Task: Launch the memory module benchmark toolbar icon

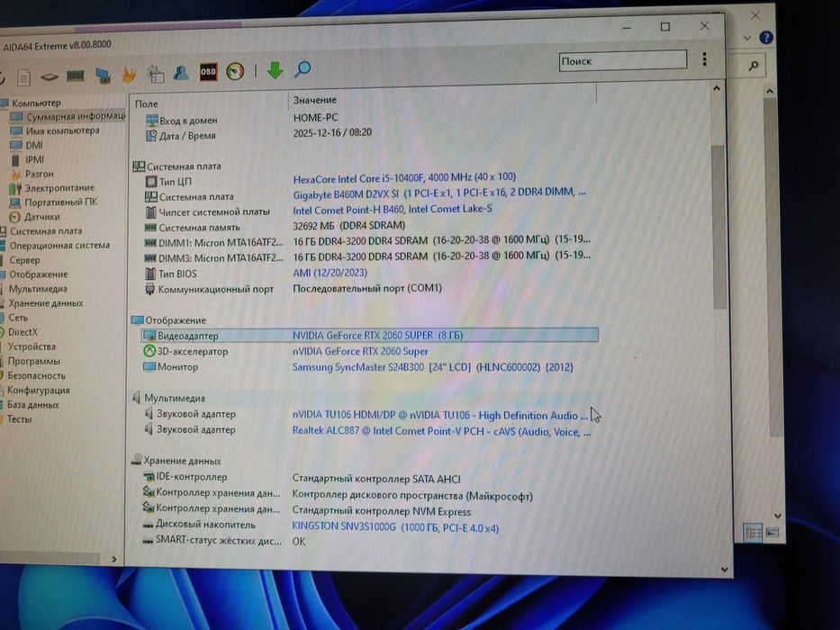Action: 76,76
